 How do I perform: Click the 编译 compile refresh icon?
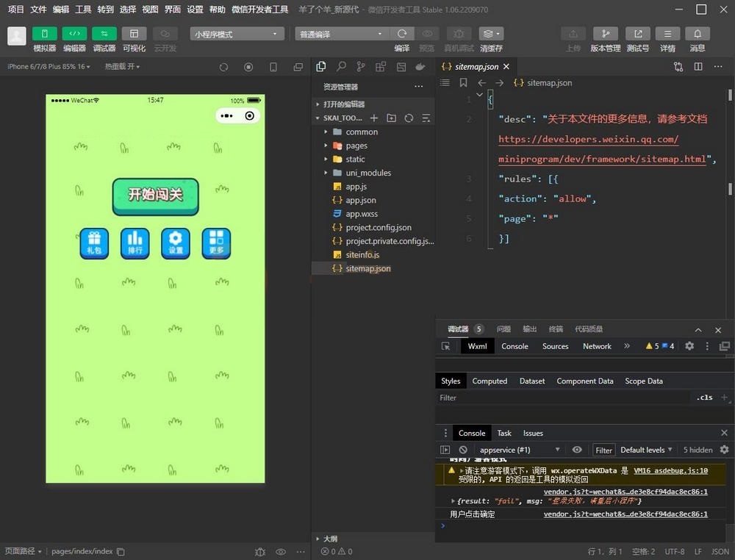(x=402, y=34)
